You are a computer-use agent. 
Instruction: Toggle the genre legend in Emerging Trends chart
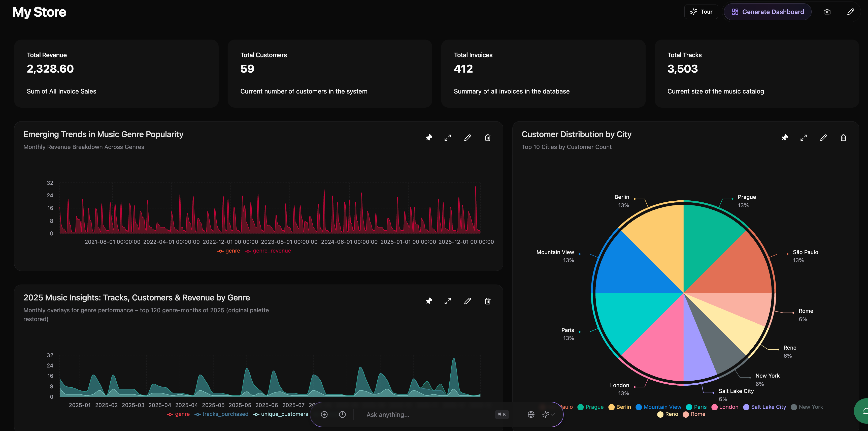[229, 251]
